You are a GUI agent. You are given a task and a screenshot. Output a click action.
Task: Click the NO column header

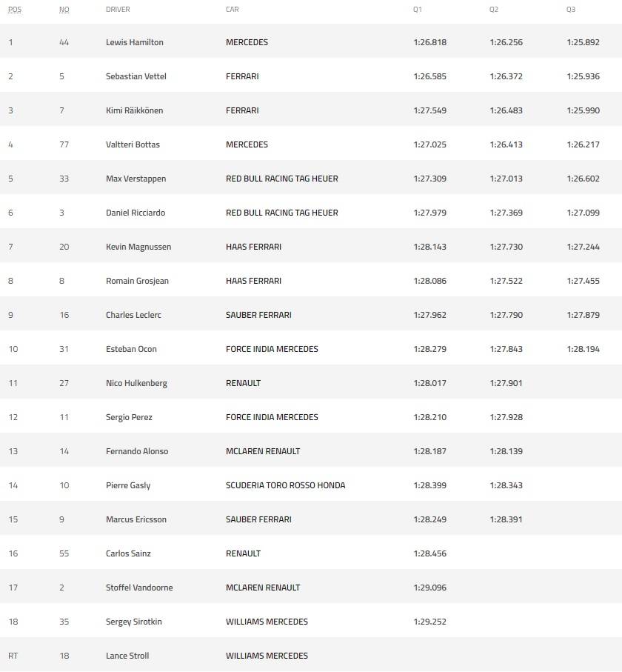[x=64, y=10]
